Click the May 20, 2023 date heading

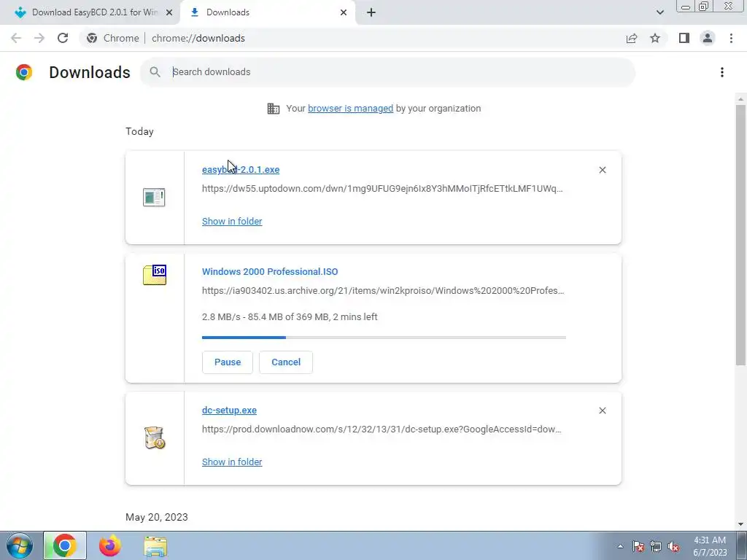pyautogui.click(x=157, y=517)
